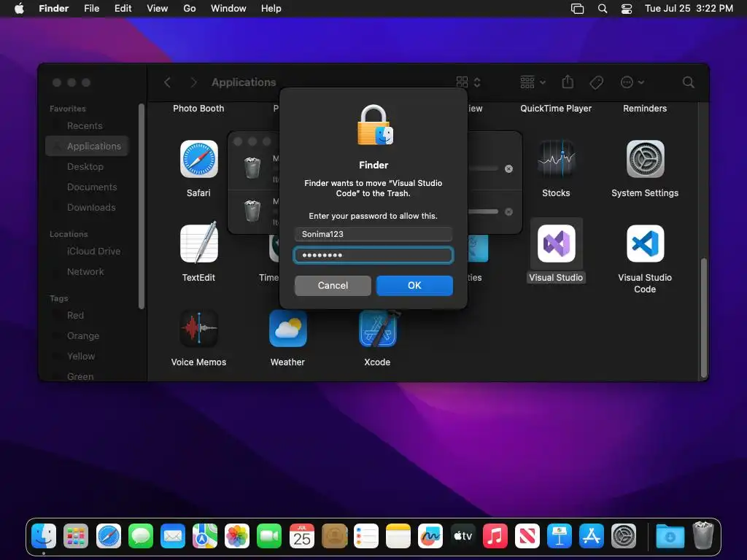The width and height of the screenshot is (747, 560).
Task: Open the Go menu
Action: coord(189,8)
